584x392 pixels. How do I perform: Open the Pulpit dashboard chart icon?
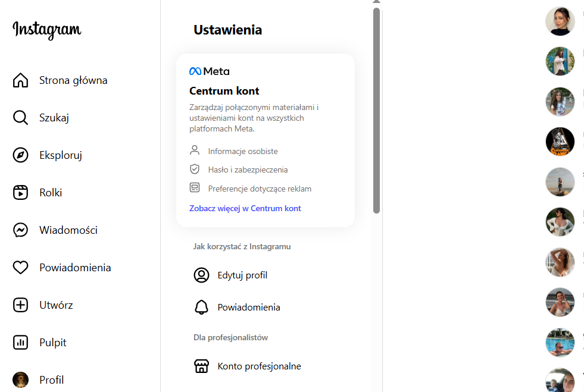21,343
